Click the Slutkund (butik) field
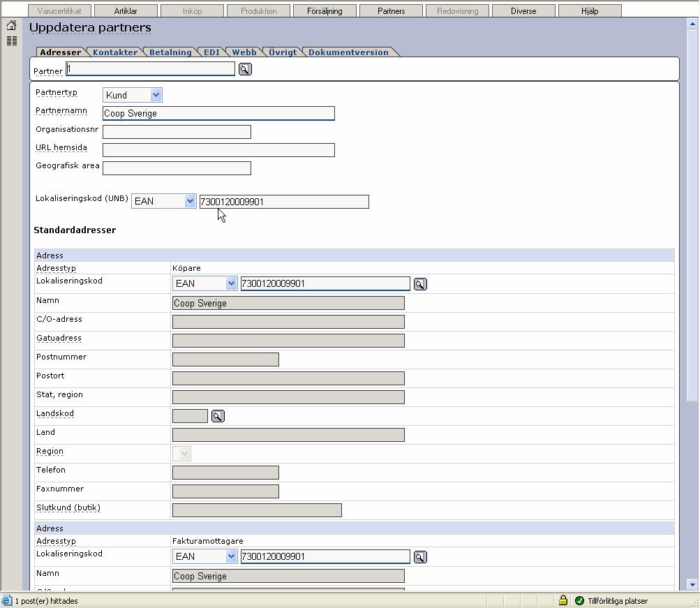700x608 pixels. point(257,510)
